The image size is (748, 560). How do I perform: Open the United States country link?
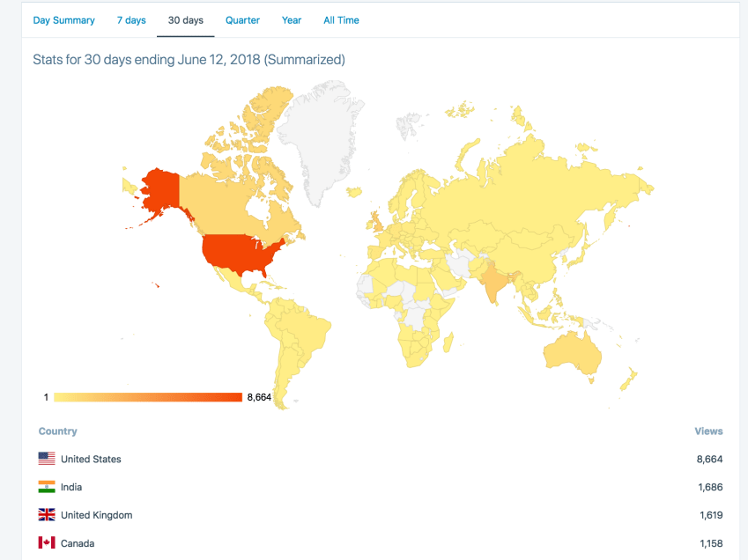[91, 459]
